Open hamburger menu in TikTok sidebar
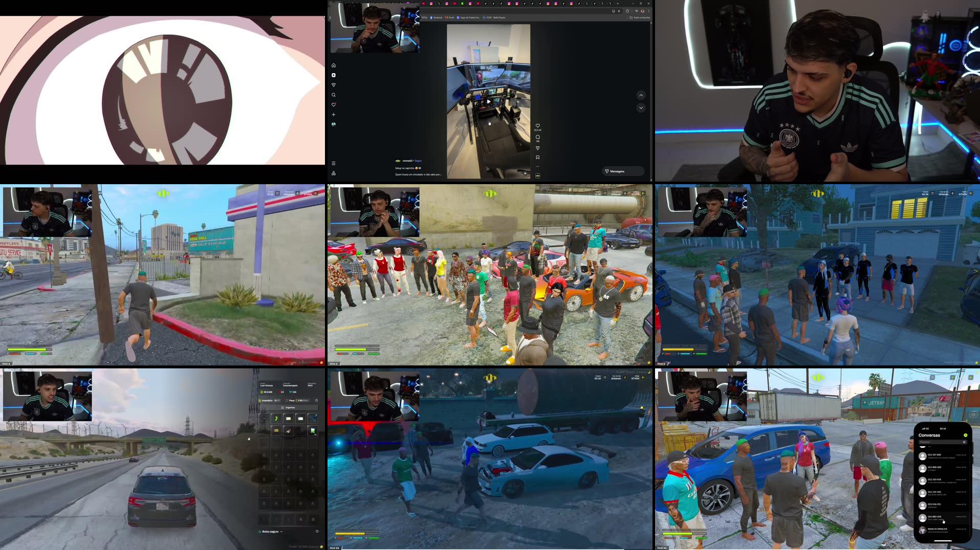 [334, 164]
